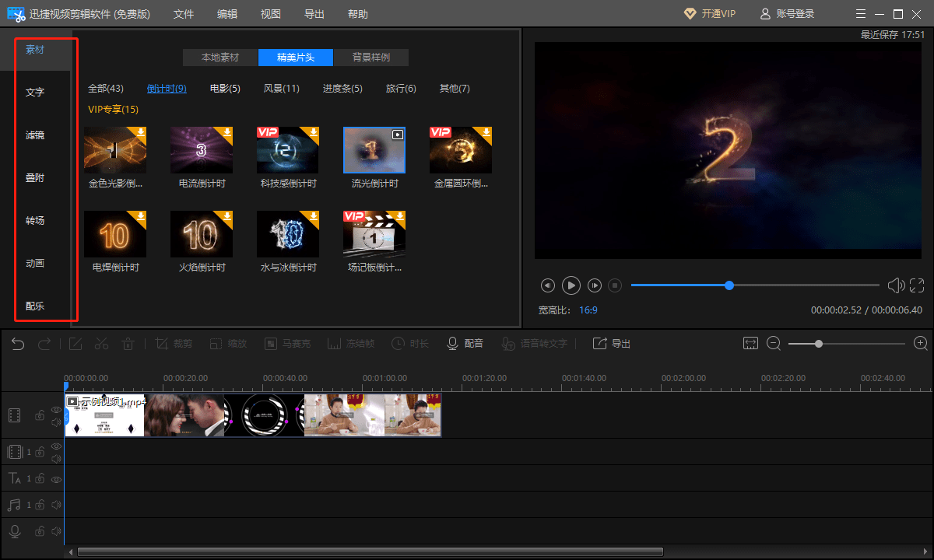Hide the text track using eye icon
The height and width of the screenshot is (560, 934).
[x=56, y=479]
